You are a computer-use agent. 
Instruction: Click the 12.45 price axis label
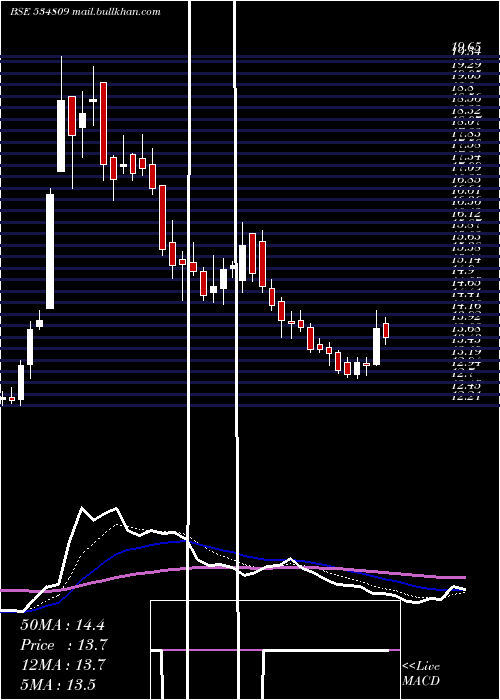coord(467,386)
